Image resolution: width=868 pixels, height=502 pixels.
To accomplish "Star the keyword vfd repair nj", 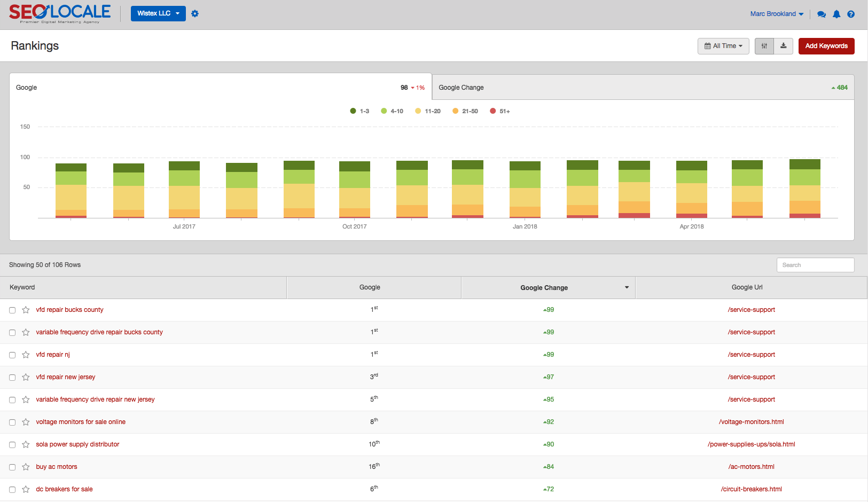I will pos(26,355).
